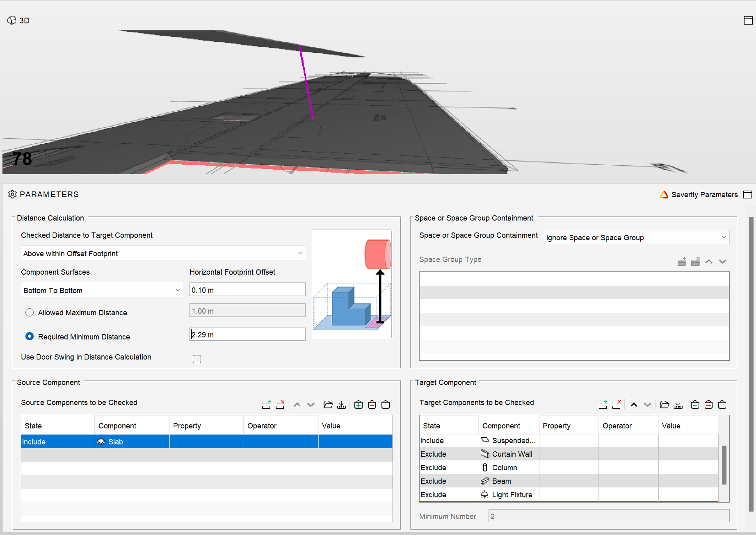Select Allowed Maximum Distance radio button

coord(30,312)
